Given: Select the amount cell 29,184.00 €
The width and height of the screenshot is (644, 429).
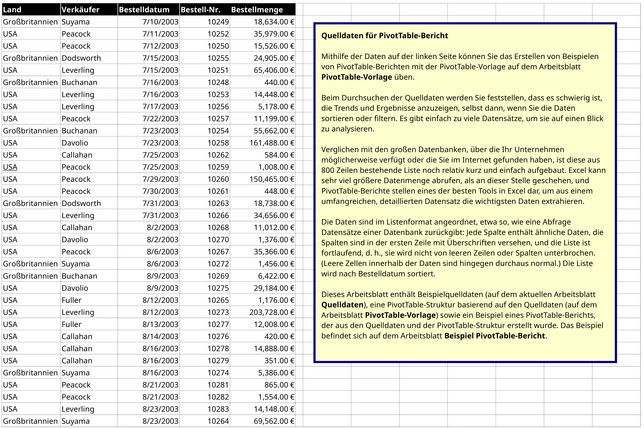Looking at the screenshot, I should coord(262,288).
